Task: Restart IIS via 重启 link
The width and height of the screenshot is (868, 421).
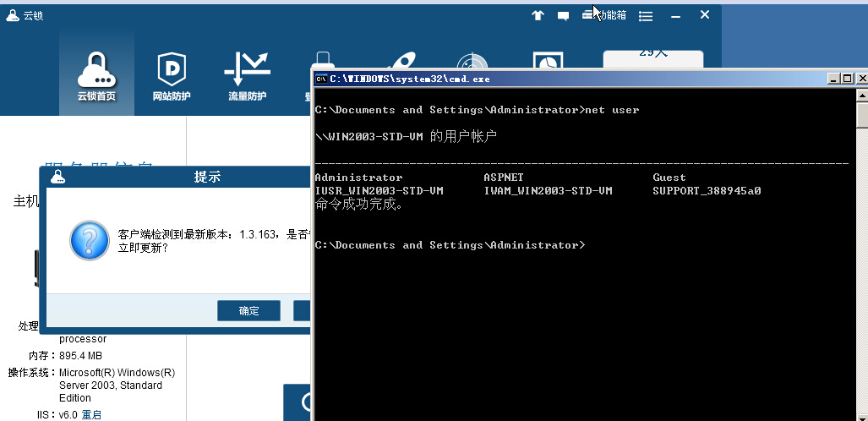Action: (x=91, y=414)
